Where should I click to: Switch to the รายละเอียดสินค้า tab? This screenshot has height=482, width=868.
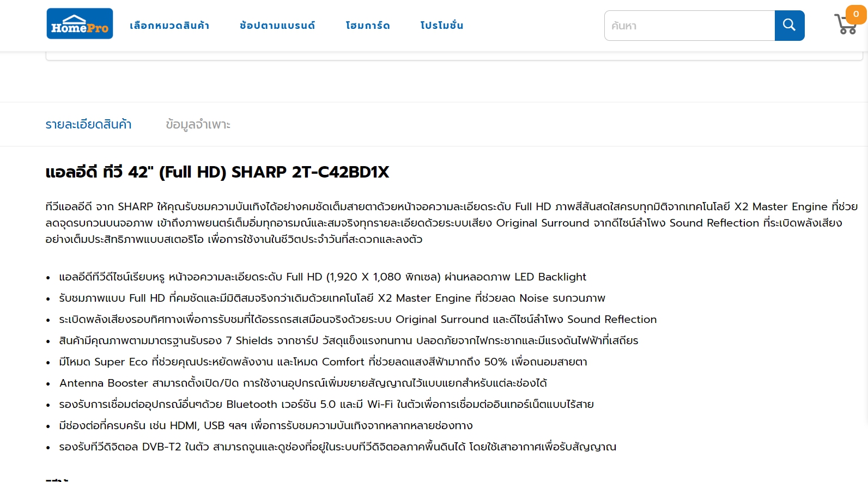(x=88, y=124)
